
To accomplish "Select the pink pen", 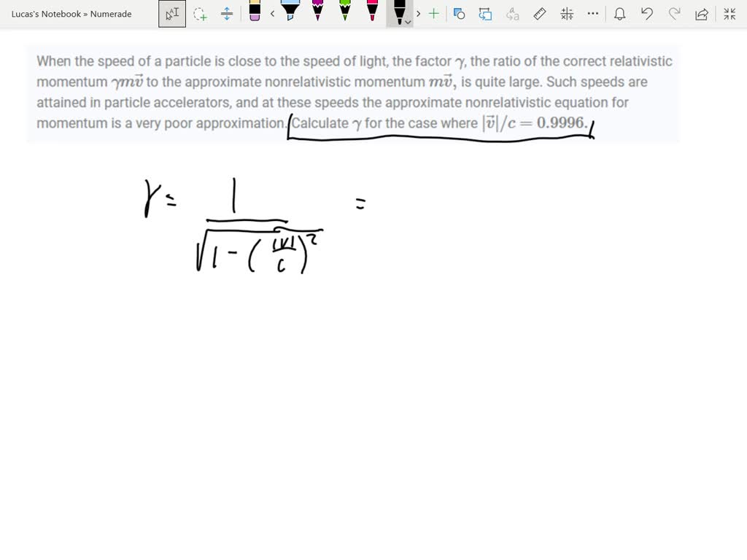I will click(x=372, y=12).
